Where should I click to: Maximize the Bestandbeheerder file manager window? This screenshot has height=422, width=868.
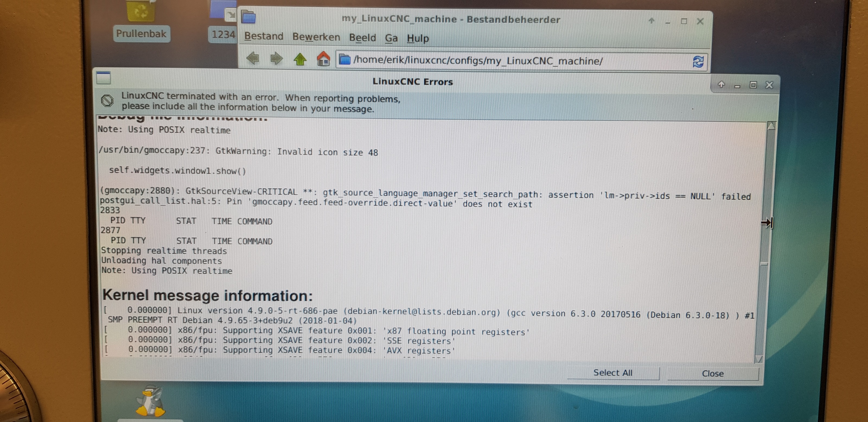(684, 21)
